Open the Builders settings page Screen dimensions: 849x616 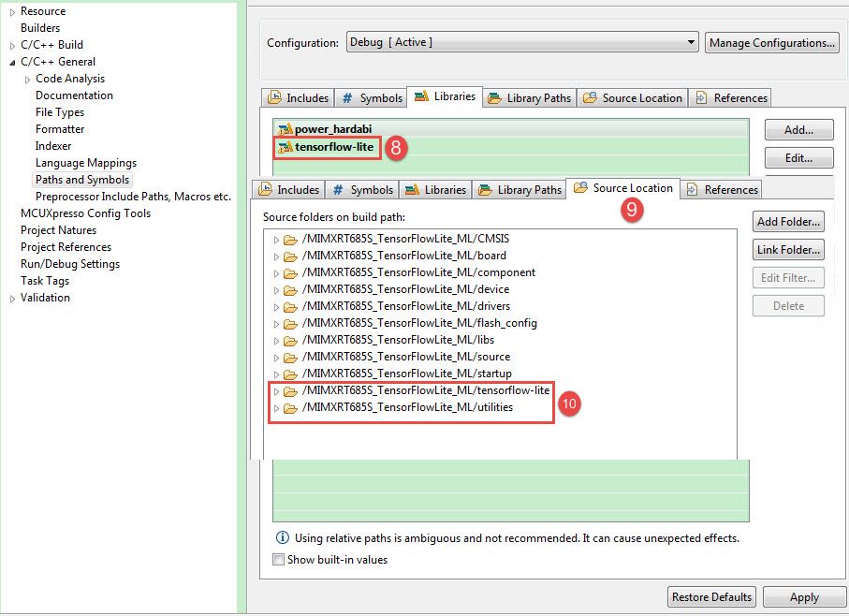coord(40,27)
